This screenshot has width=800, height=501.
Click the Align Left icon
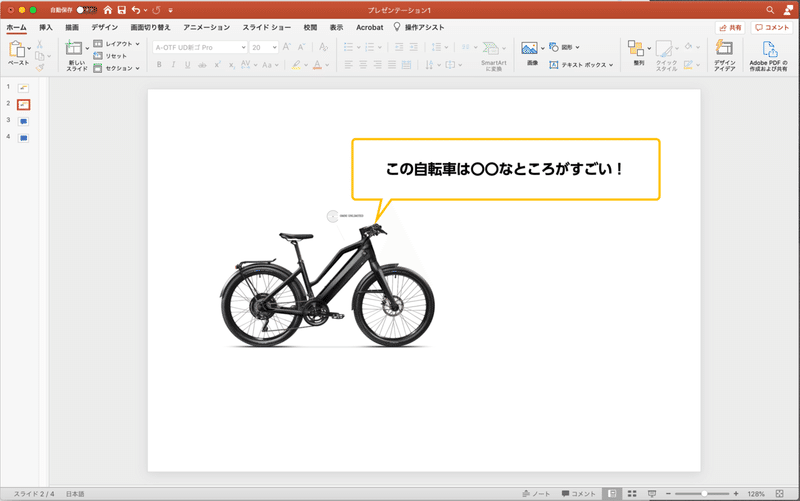click(348, 65)
